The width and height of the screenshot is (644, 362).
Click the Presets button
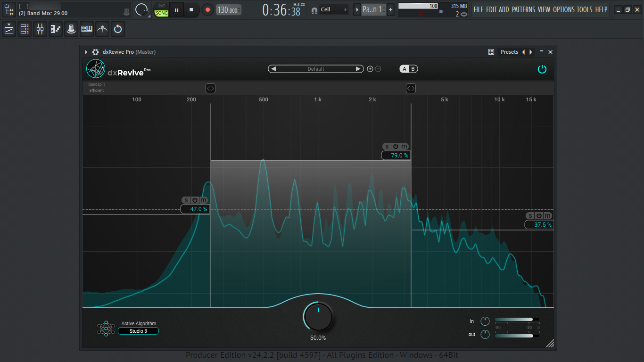pos(509,52)
